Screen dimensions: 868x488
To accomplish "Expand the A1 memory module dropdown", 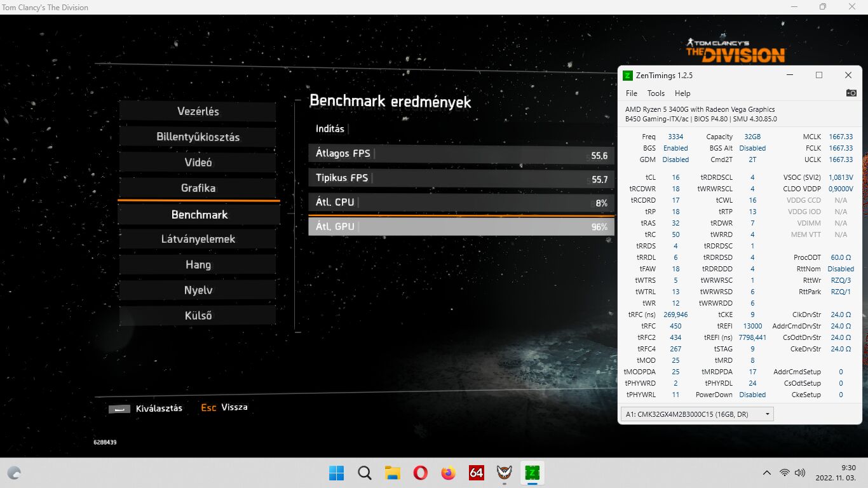I will click(697, 414).
